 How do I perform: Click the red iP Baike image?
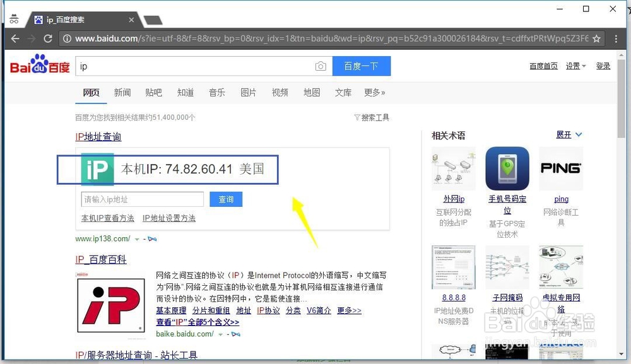pos(111,305)
